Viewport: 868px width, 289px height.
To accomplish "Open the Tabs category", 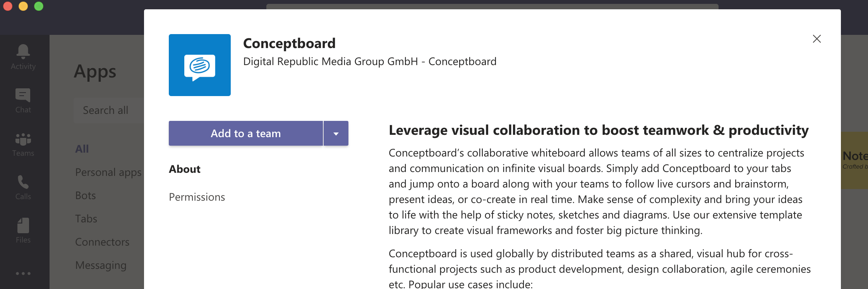I will click(86, 219).
